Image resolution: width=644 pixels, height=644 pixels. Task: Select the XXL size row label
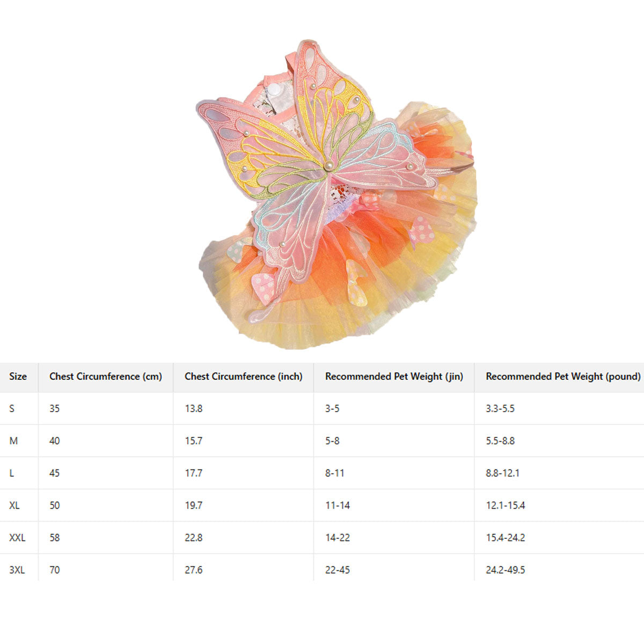17,538
